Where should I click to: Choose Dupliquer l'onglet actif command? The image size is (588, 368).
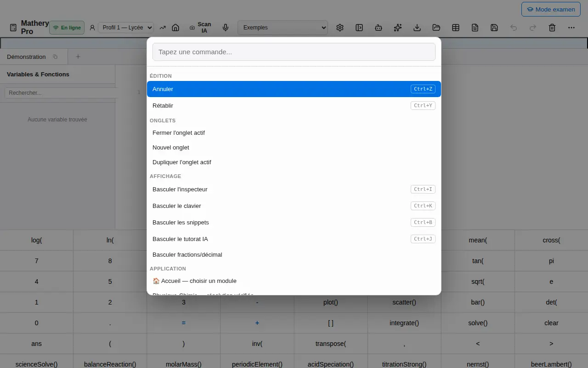294,162
